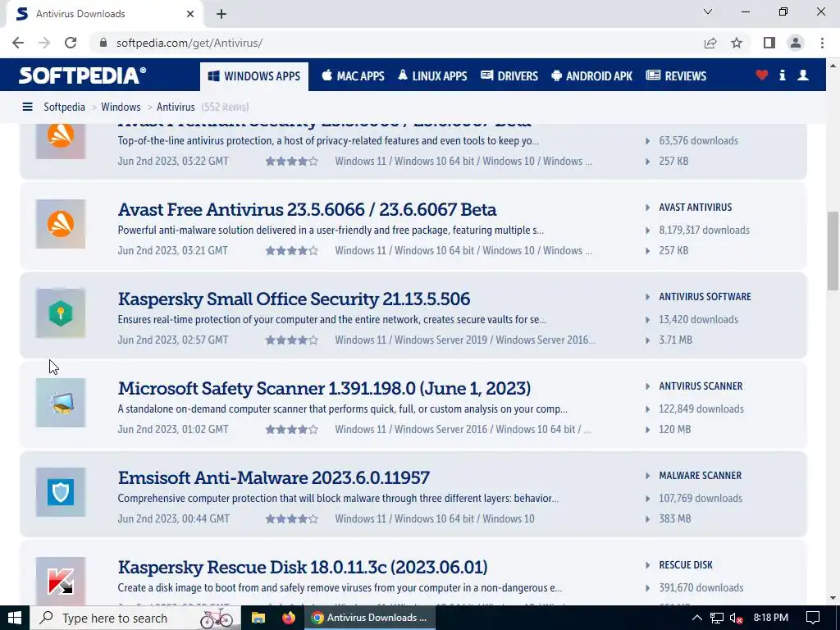Click the Kaspersky Small Office Security icon
840x630 pixels.
point(61,313)
